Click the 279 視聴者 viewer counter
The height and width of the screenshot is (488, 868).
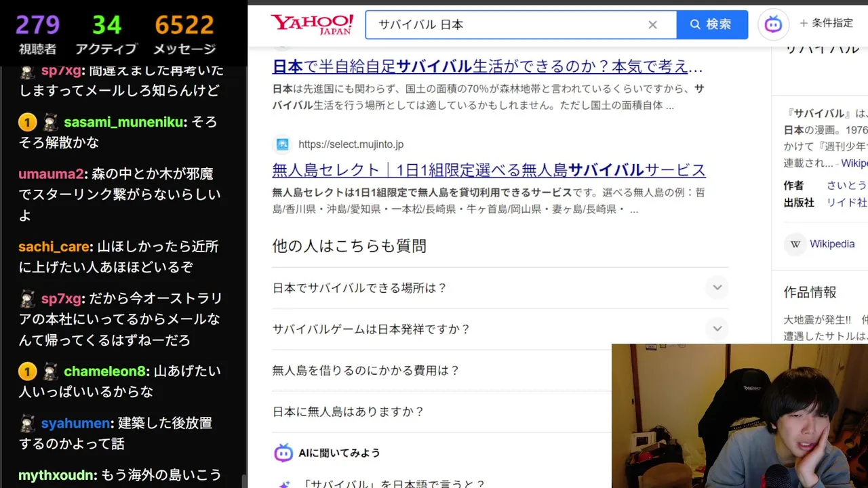pyautogui.click(x=38, y=34)
